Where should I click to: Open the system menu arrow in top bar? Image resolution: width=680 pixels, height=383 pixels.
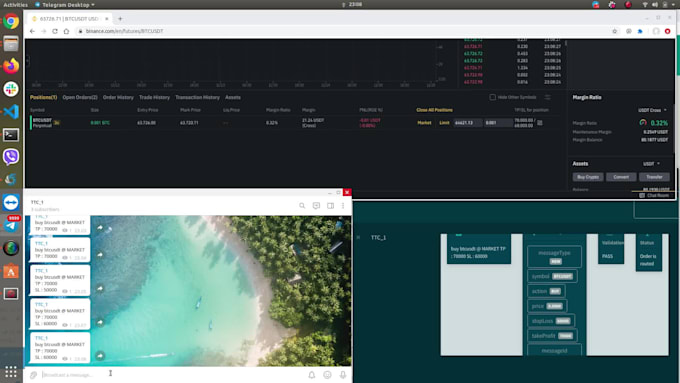[673, 5]
